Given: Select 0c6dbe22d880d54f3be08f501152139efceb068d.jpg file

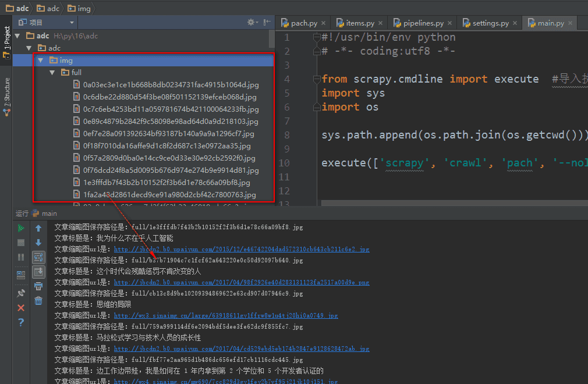Looking at the screenshot, I should tap(171, 97).
